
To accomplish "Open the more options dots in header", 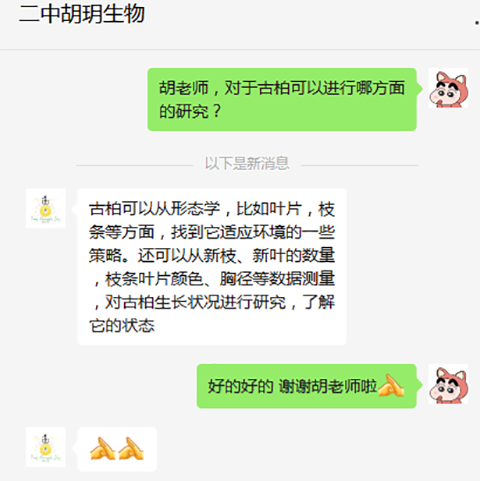I will (477, 23).
